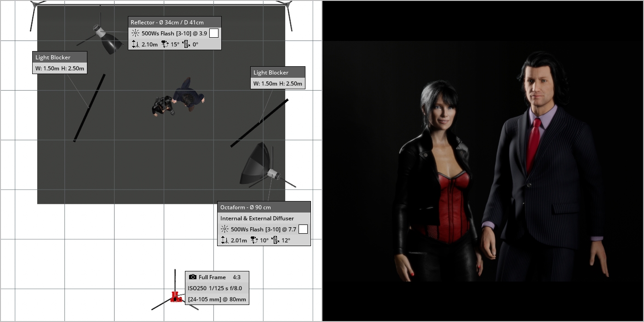Viewport: 644px width, 322px height.
Task: Click the tilt angle icon in the Reflector label
Action: (x=165, y=45)
